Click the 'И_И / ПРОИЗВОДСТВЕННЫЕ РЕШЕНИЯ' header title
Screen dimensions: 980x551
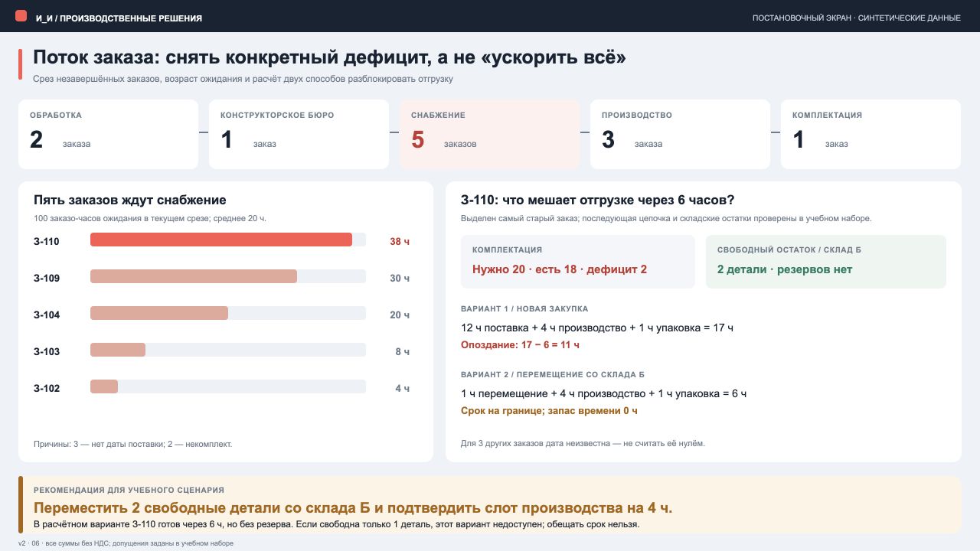point(119,18)
